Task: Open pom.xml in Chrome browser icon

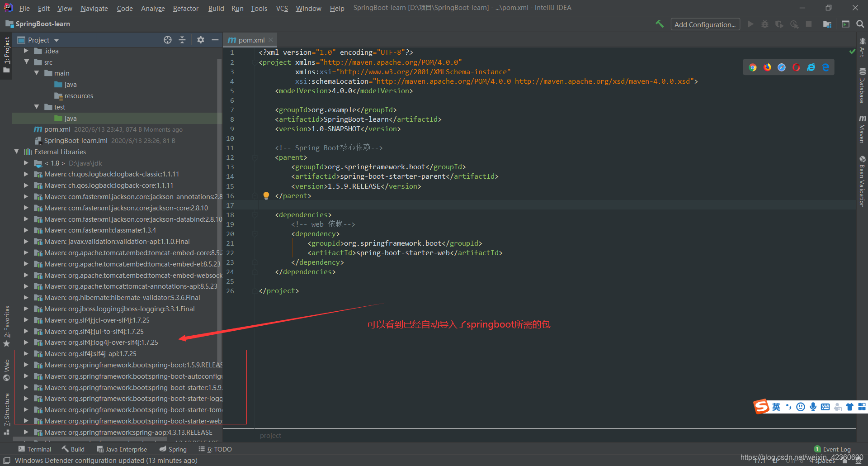Action: coord(753,67)
